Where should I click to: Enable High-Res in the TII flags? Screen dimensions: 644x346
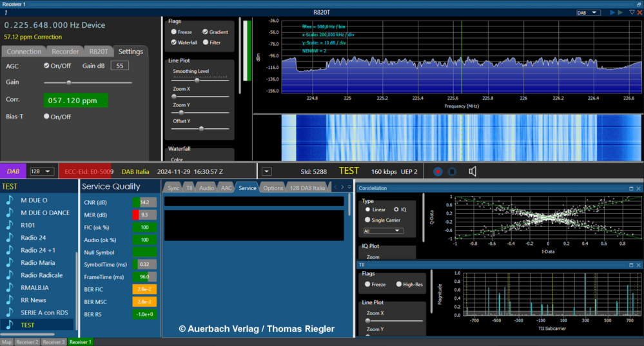pyautogui.click(x=399, y=284)
